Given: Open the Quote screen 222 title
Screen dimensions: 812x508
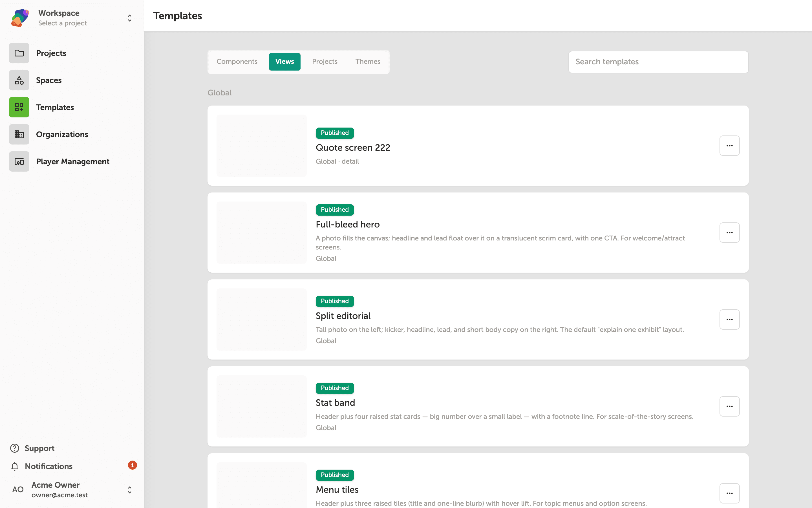Looking at the screenshot, I should (353, 148).
